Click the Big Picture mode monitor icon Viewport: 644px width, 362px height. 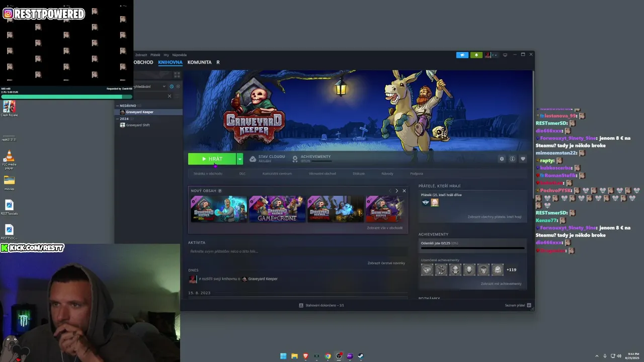coord(505,55)
